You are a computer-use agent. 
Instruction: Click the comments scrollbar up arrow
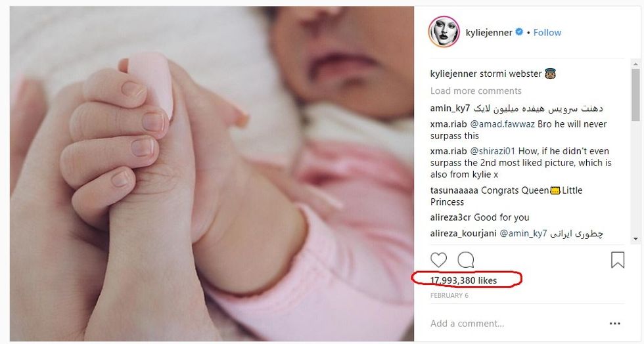(x=636, y=64)
